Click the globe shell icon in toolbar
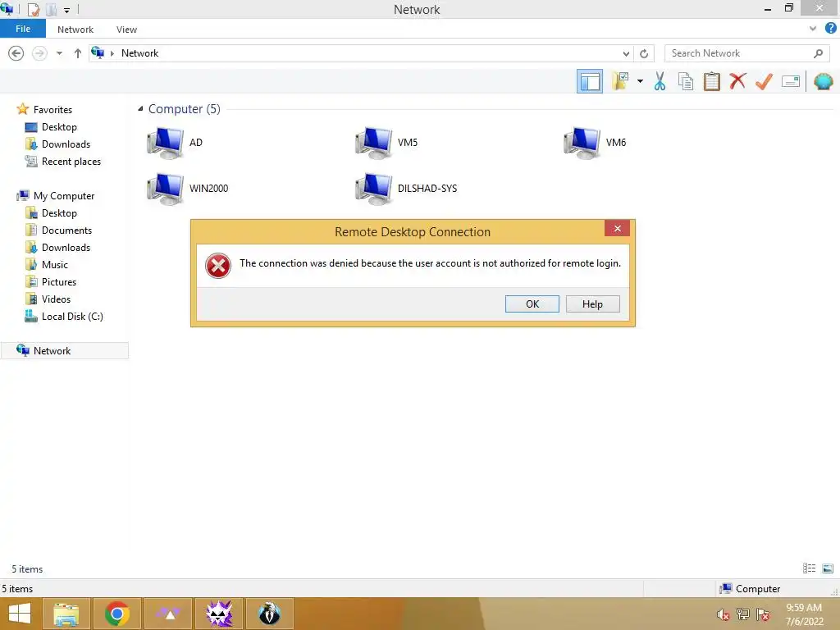The image size is (840, 630). (824, 81)
